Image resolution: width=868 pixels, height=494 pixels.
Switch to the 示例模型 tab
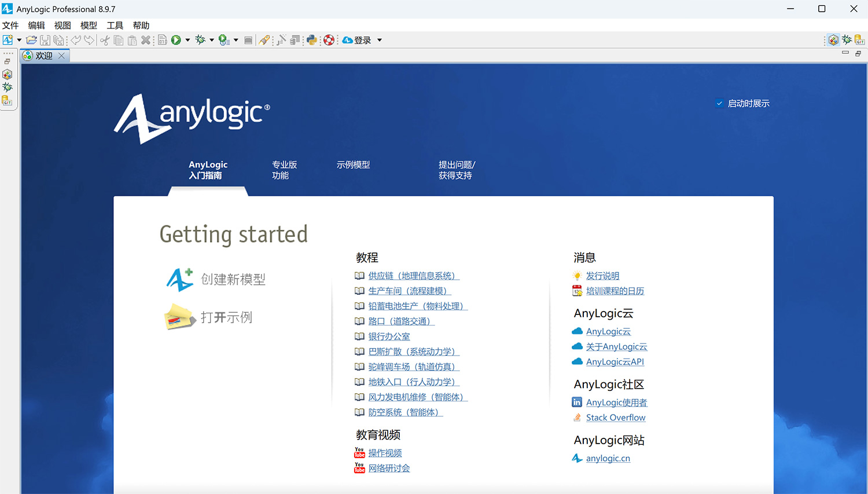coord(354,164)
